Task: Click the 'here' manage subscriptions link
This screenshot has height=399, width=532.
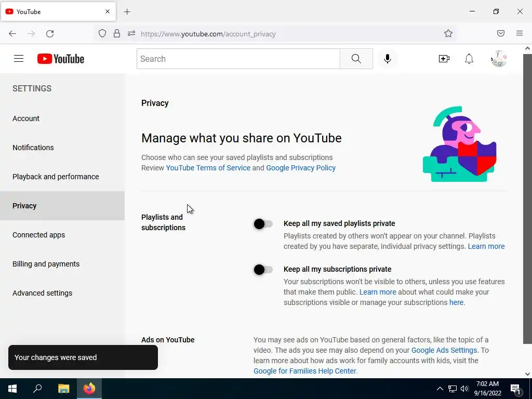Action: [456, 302]
